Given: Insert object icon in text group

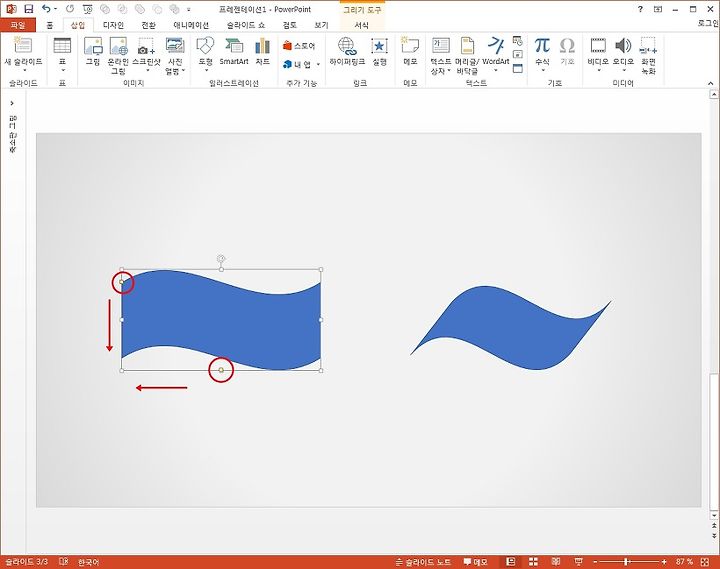Looking at the screenshot, I should tap(518, 68).
